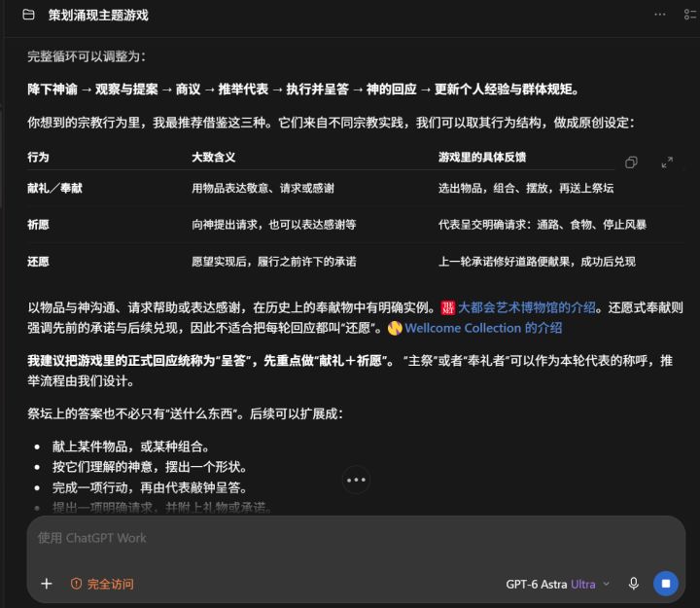
Task: Click the chat title 策划涌现主题游戏
Action: coord(98,16)
